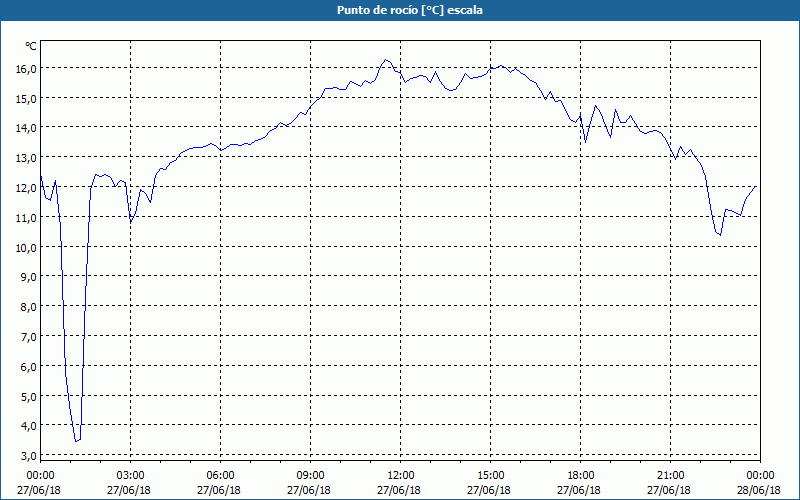Screen dimensions: 800x500
Task: Click the 15,0 y-axis label
Action: (x=27, y=98)
